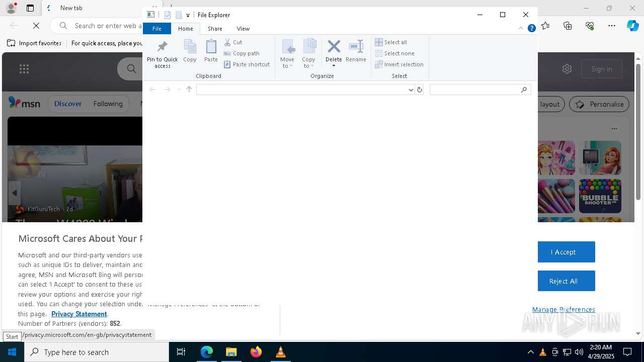Open Task View on taskbar

point(181,352)
